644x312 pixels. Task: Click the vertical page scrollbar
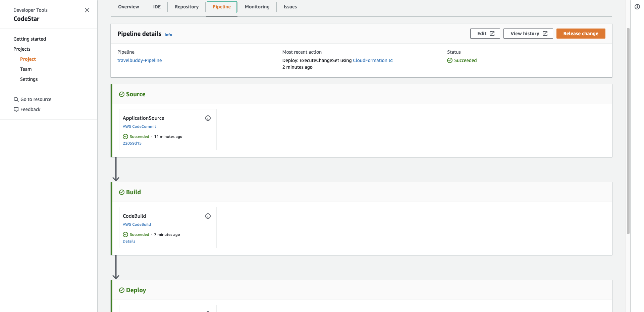coord(628,131)
